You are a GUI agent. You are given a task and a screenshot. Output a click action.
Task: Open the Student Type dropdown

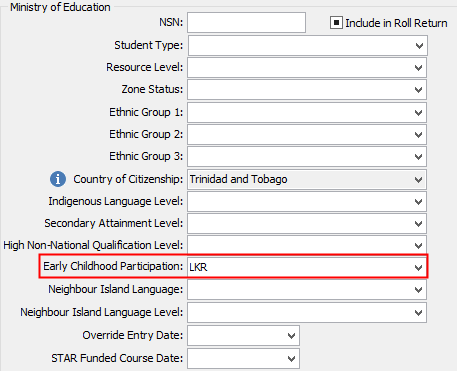308,45
